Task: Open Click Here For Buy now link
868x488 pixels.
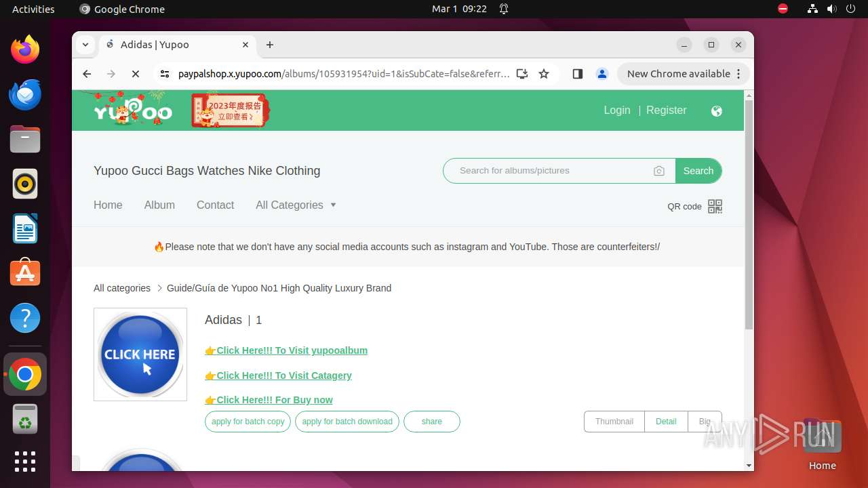Action: (x=269, y=400)
